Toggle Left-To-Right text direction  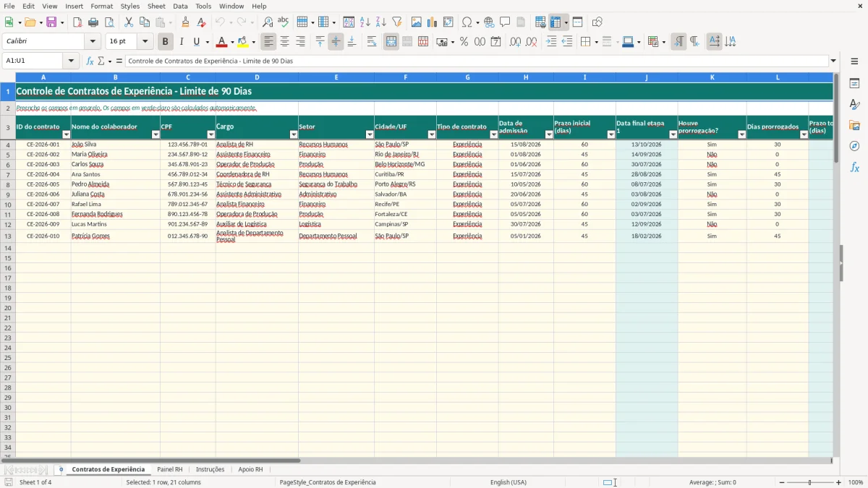click(x=678, y=42)
